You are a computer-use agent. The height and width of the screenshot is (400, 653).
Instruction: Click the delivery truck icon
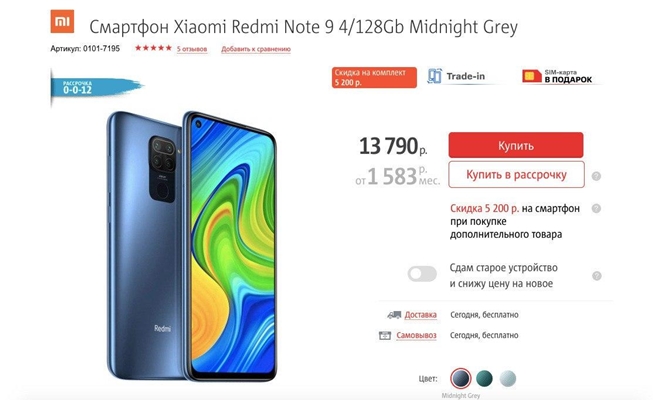394,315
